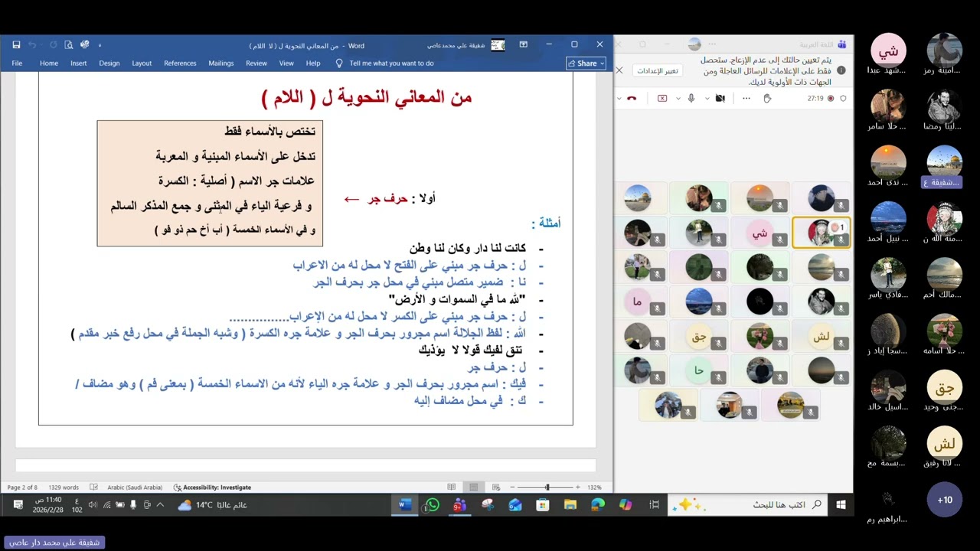Toggle the microphone in Teams meeting
The image size is (980, 551).
click(691, 98)
